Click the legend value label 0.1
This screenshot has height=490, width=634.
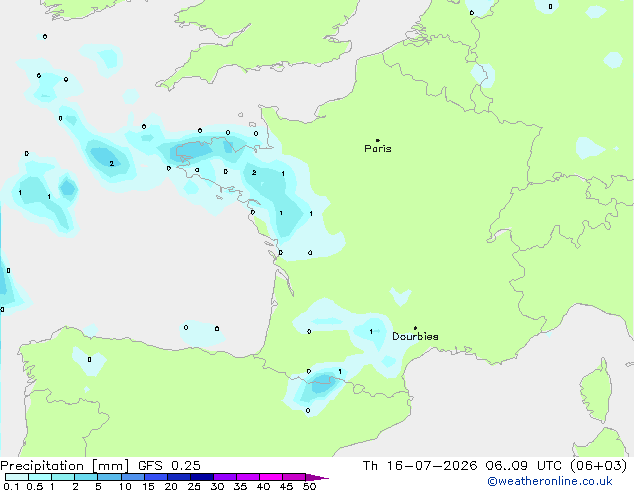click(11, 486)
